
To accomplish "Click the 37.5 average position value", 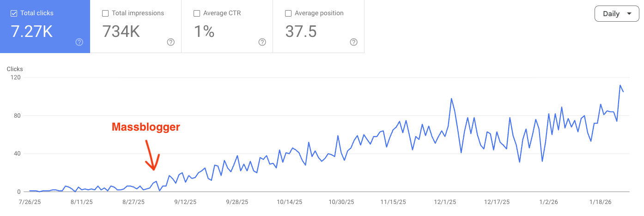I will click(301, 31).
